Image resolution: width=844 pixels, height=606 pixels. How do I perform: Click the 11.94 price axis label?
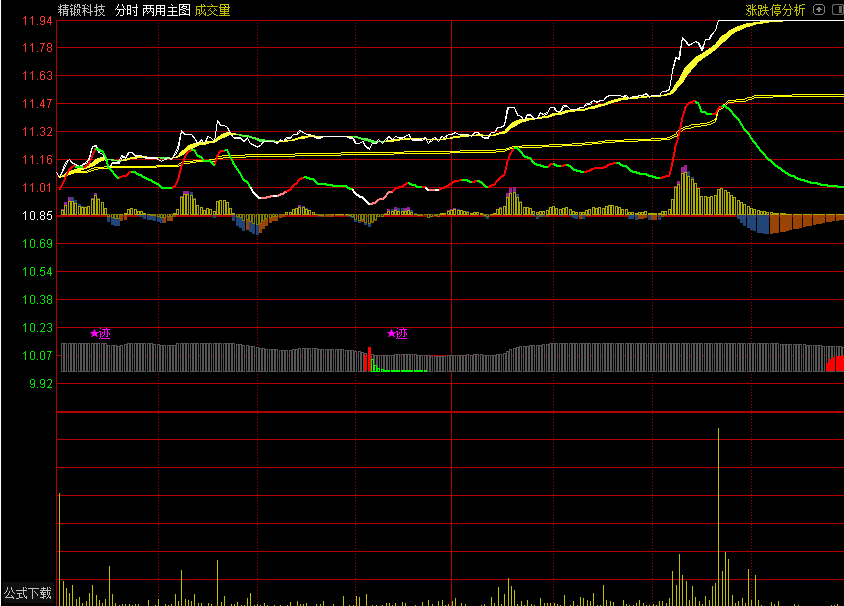coord(37,21)
